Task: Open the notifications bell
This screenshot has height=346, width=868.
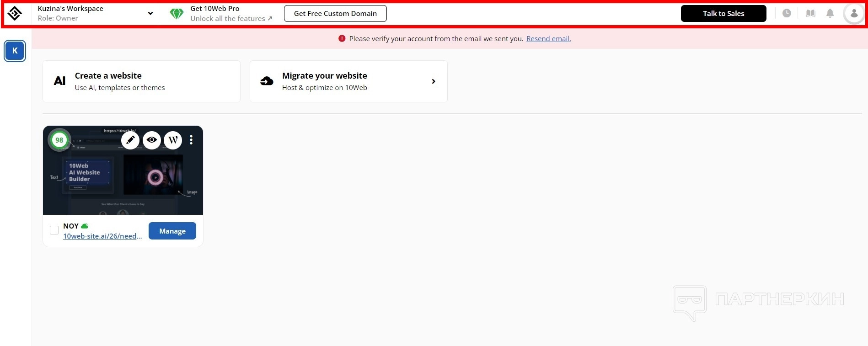Action: coord(830,13)
